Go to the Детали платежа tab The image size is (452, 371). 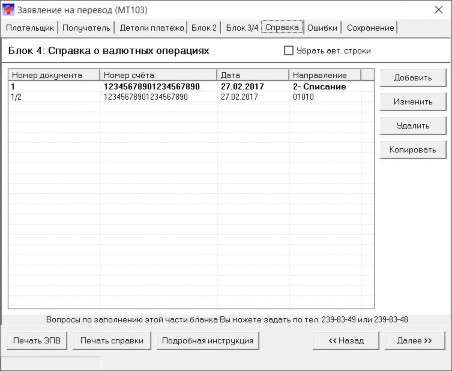pyautogui.click(x=152, y=28)
